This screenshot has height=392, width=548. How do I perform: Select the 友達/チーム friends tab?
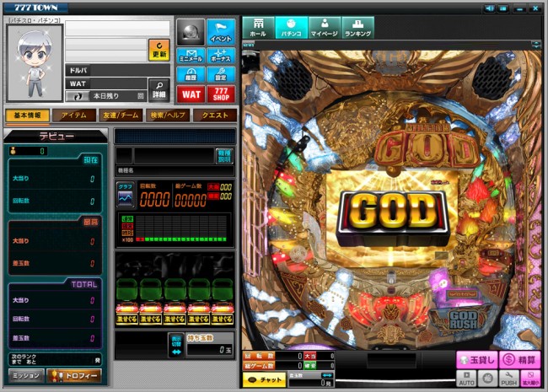tap(121, 115)
